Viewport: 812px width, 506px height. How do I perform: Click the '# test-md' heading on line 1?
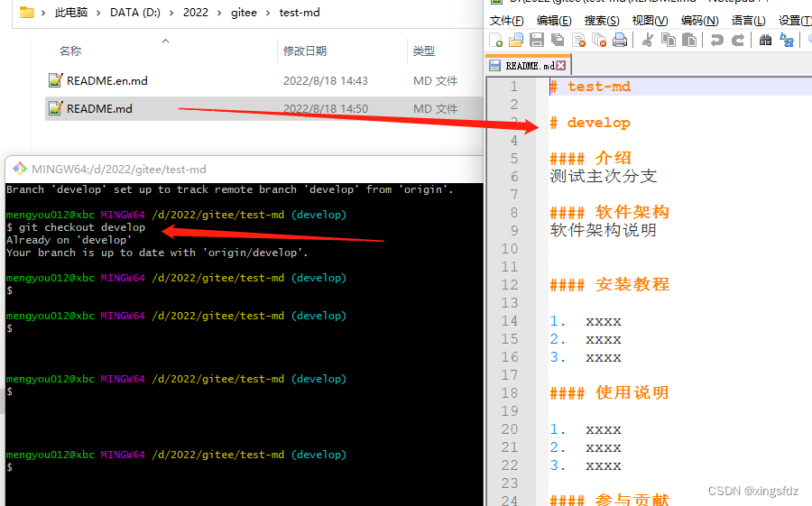coord(590,87)
